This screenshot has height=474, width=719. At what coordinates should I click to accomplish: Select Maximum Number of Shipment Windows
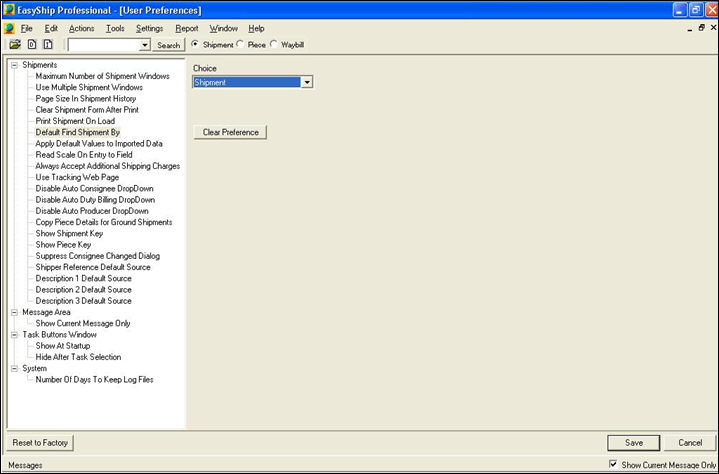tap(103, 76)
